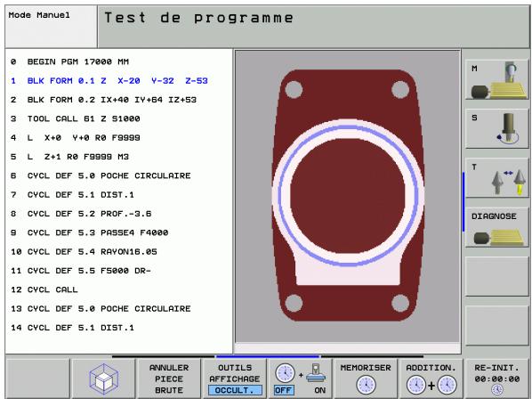
Task: Select line 13 CYCL DEF 5.0 POCHE CIRCULAIRE
Action: pyautogui.click(x=101, y=309)
